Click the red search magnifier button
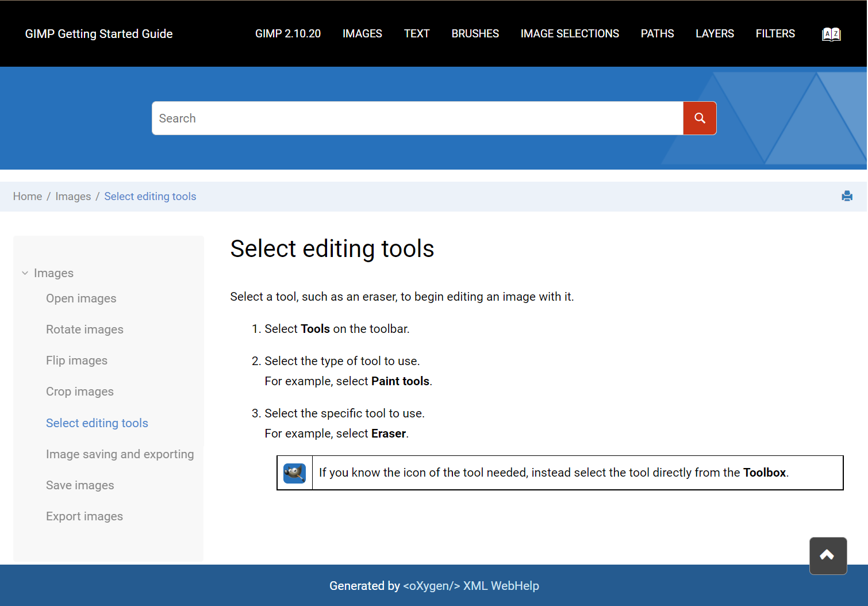Viewport: 868px width, 606px height. (700, 118)
